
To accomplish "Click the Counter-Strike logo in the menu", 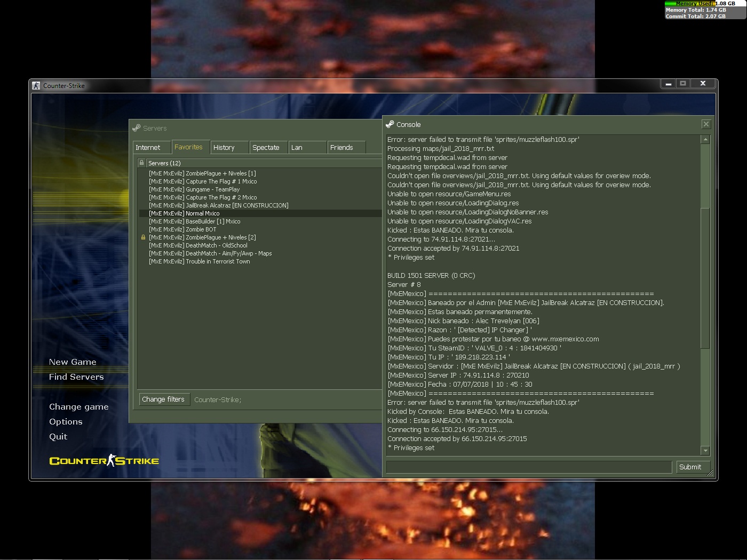I will [104, 460].
